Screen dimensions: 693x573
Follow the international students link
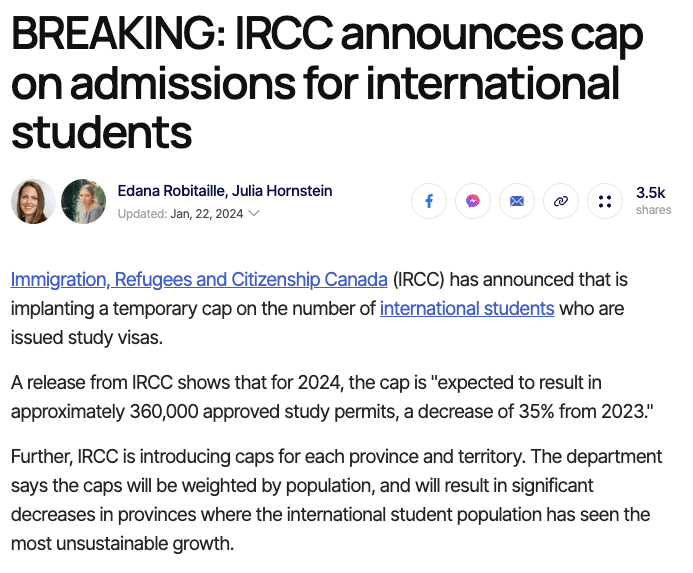click(467, 309)
